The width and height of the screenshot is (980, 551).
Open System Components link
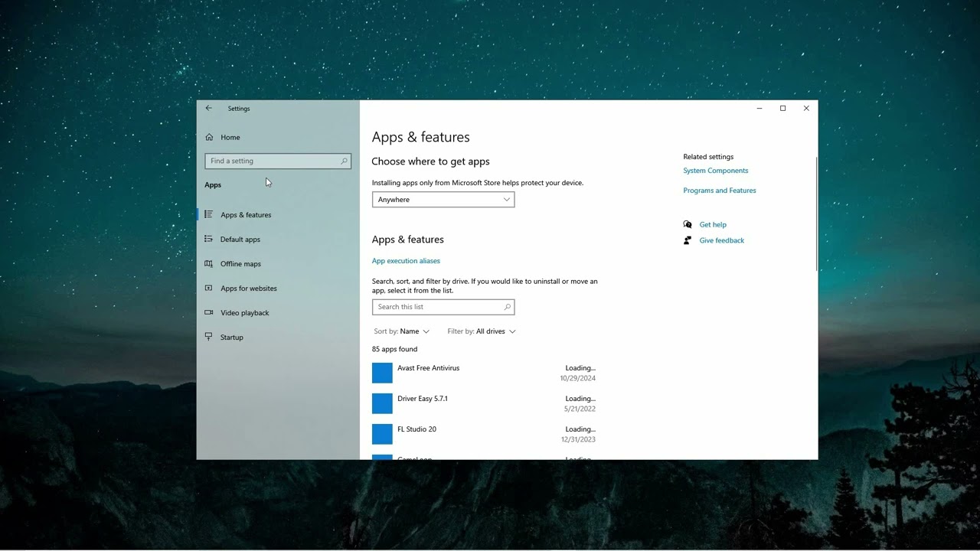click(x=716, y=171)
